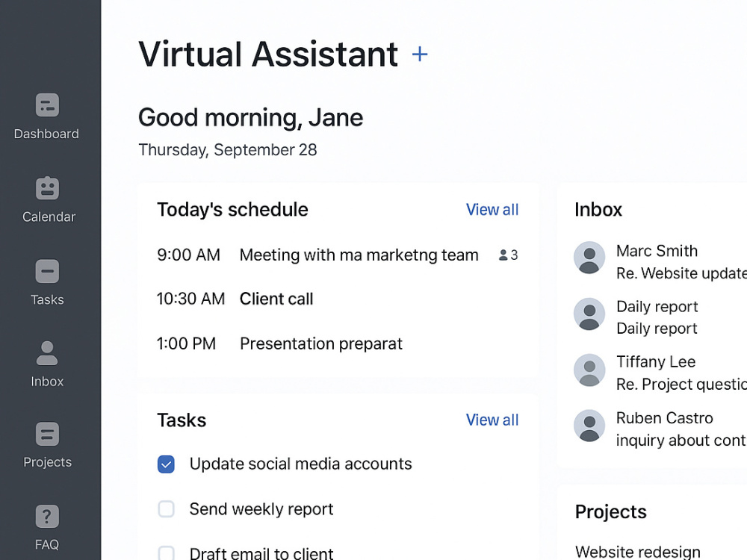Open inquiry about cont subject line
This screenshot has width=747, height=560.
click(681, 441)
